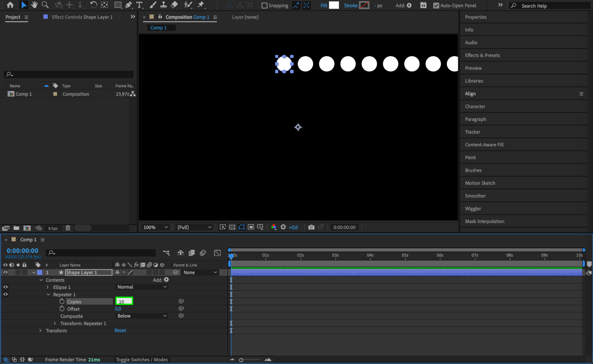Delete selected project item with trash icon
Image resolution: width=593 pixels, height=364 pixels.
68,228
